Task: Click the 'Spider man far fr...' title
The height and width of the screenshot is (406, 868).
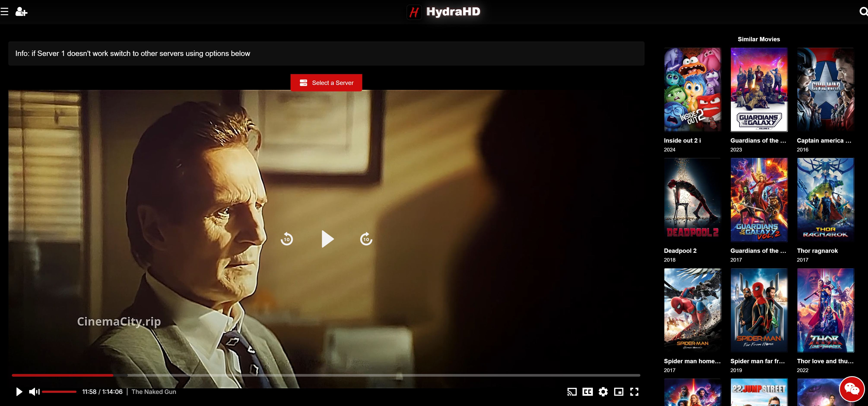Action: pyautogui.click(x=757, y=361)
